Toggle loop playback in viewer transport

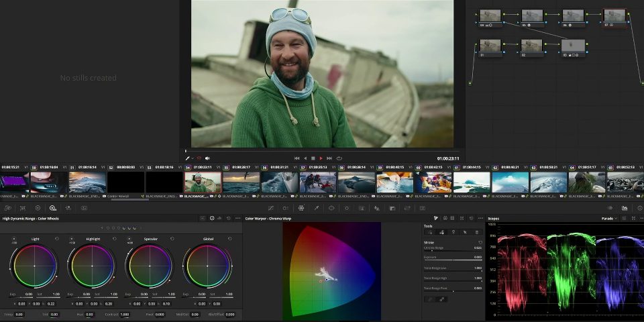coord(339,158)
